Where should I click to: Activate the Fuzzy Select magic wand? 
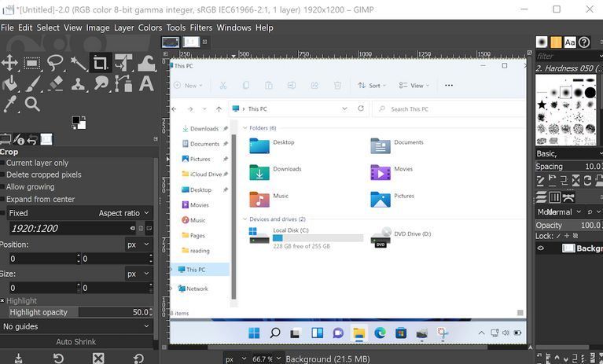click(x=78, y=63)
